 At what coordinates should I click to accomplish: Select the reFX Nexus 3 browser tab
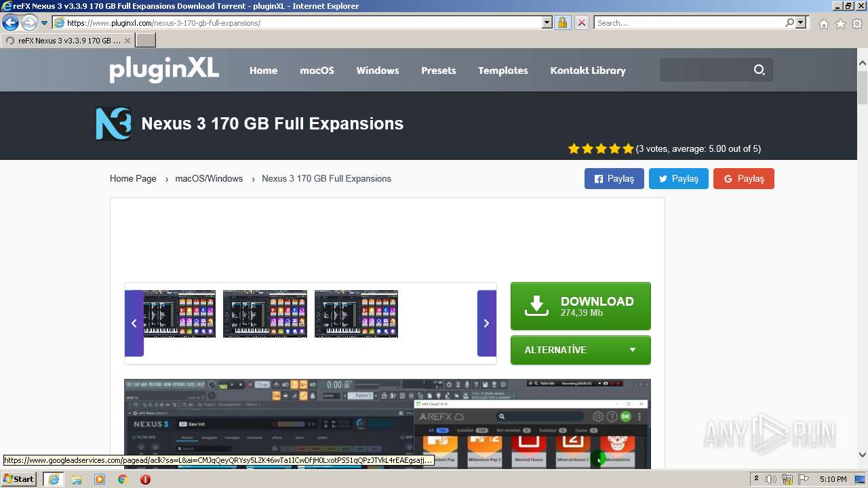click(x=68, y=41)
